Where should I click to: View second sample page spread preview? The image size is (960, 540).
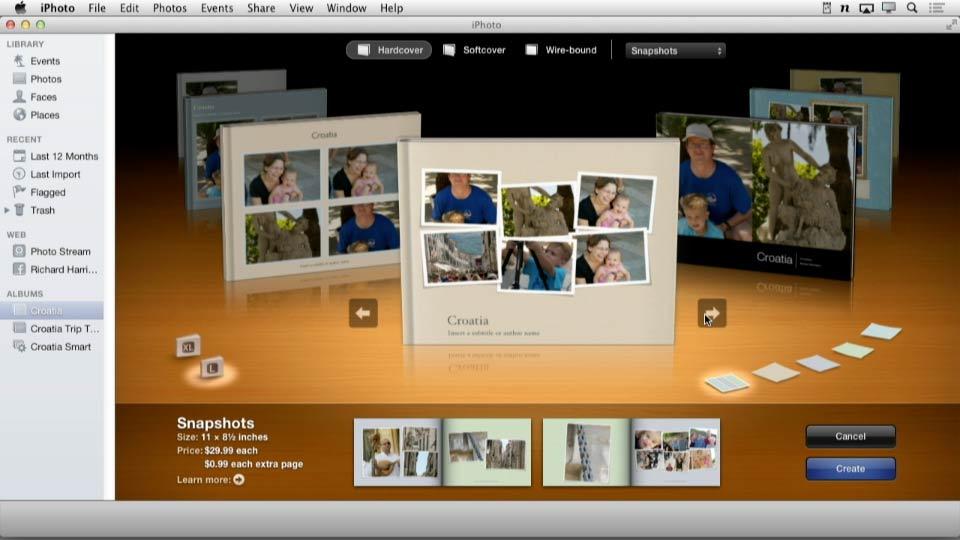click(631, 452)
